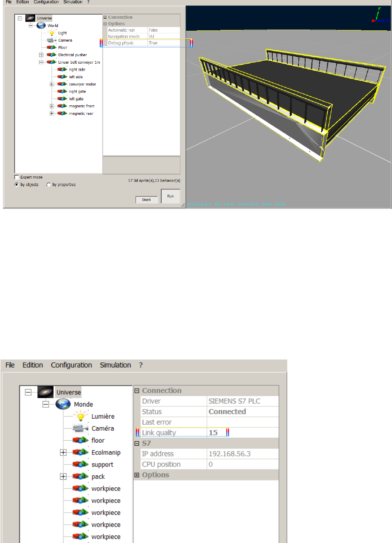Viewport: 392px width, 543px height.
Task: Click the Universe galaxy icon in bottom window
Action: (x=46, y=392)
